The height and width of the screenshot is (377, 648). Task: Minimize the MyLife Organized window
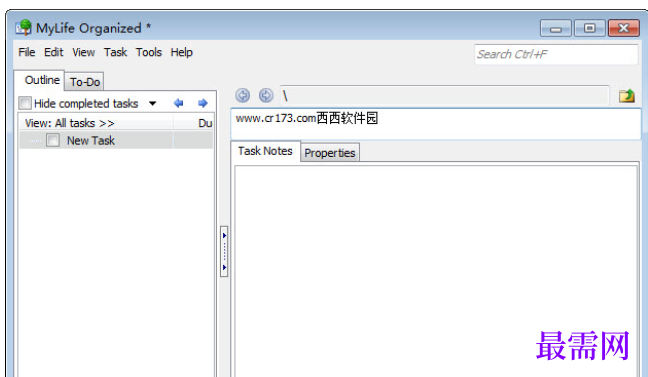556,29
